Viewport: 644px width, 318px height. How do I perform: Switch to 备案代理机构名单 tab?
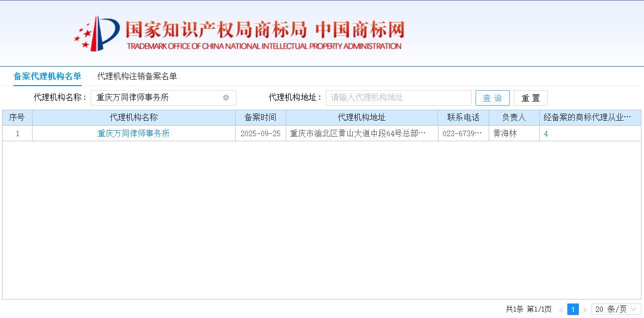pyautogui.click(x=47, y=76)
